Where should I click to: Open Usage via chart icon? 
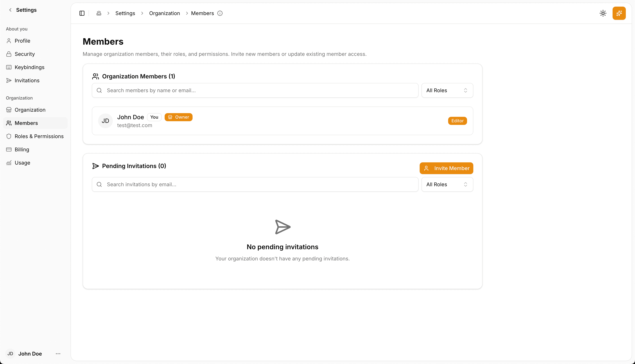tap(9, 163)
